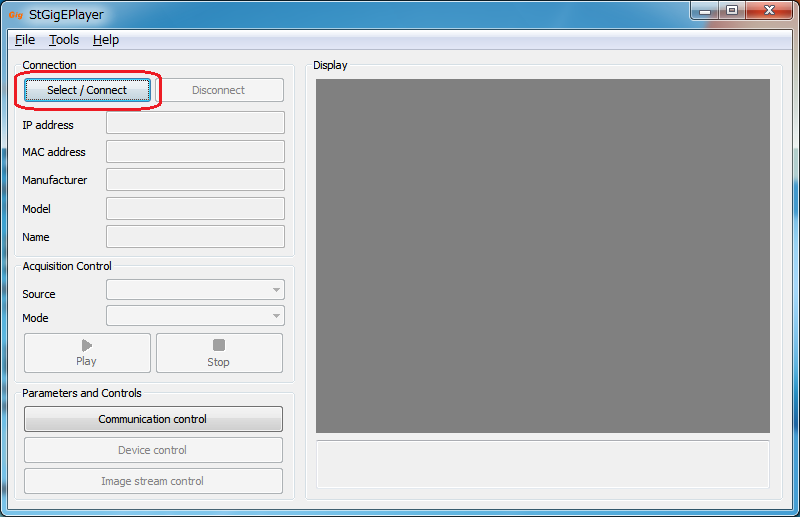Click the Select / Connect button
The width and height of the screenshot is (800, 517).
87,90
